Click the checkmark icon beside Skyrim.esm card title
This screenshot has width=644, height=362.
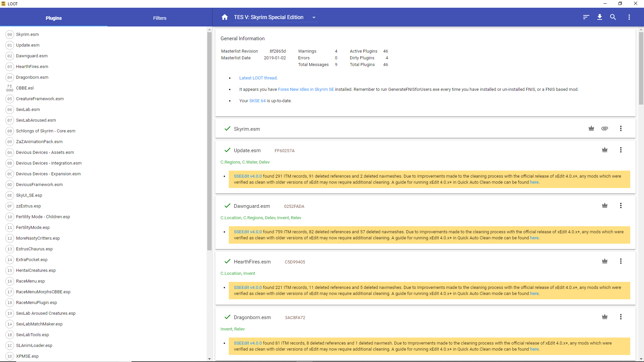tap(227, 128)
